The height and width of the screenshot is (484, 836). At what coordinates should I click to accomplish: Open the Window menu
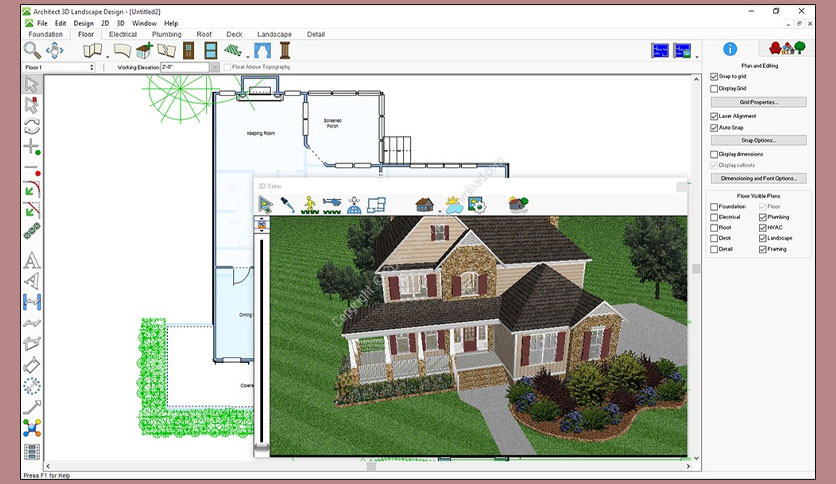tap(144, 23)
